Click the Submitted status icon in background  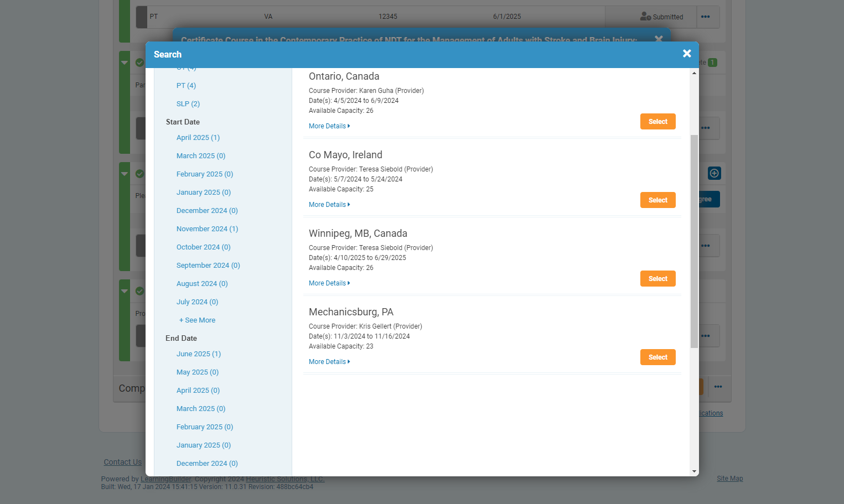coord(645,17)
